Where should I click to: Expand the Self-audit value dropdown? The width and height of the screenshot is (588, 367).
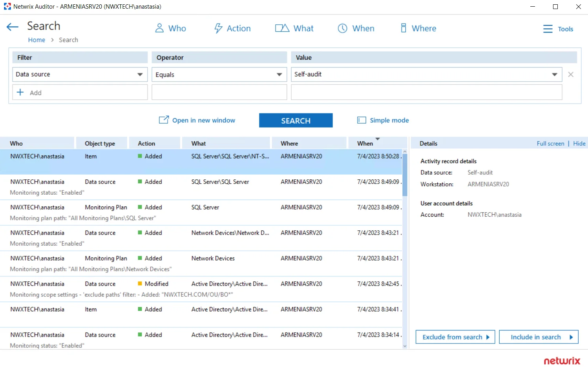555,74
